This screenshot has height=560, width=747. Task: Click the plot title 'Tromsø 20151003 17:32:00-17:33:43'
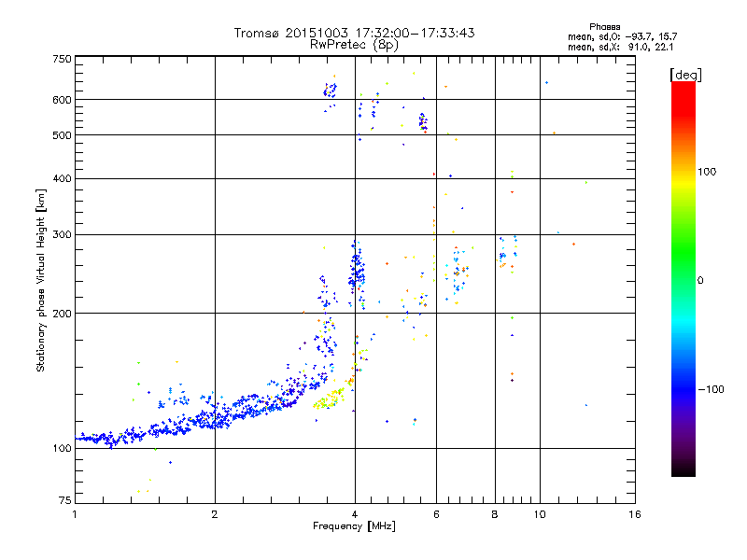point(354,33)
